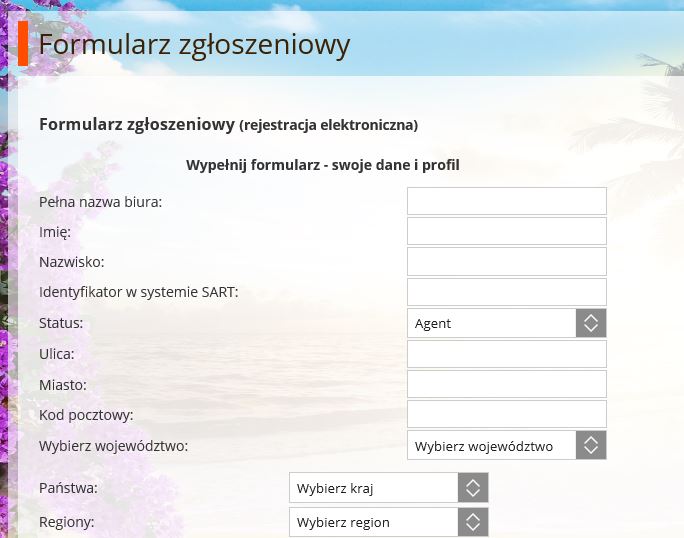The height and width of the screenshot is (538, 684).
Task: Open the Status dropdown showing Agent
Action: 506,323
